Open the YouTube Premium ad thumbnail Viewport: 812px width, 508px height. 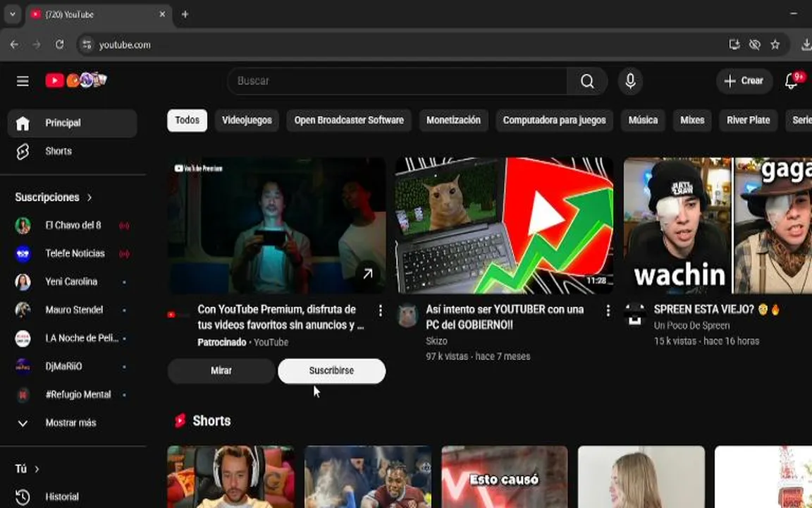click(276, 226)
